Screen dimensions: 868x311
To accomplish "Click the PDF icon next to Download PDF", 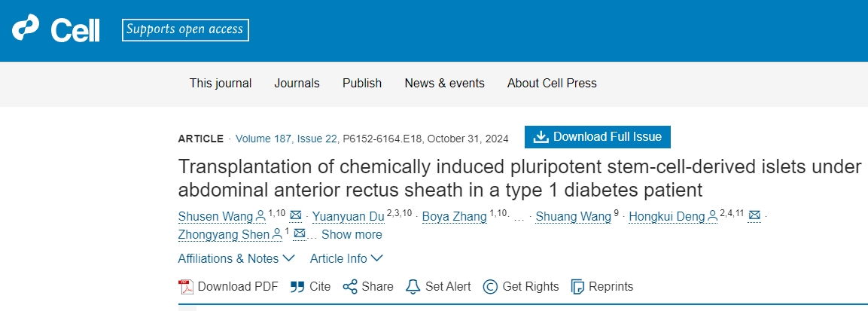I will (x=186, y=287).
